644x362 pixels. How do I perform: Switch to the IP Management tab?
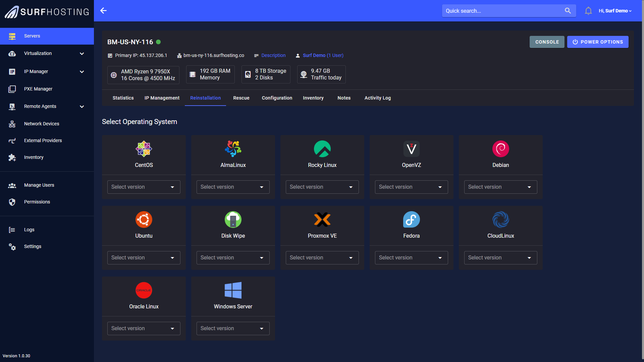[x=162, y=98]
